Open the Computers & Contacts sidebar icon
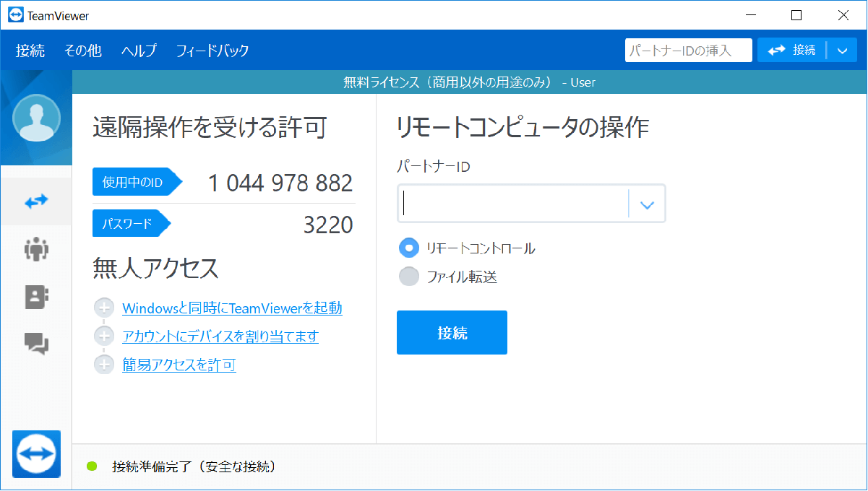This screenshot has width=868, height=491. coord(36,296)
